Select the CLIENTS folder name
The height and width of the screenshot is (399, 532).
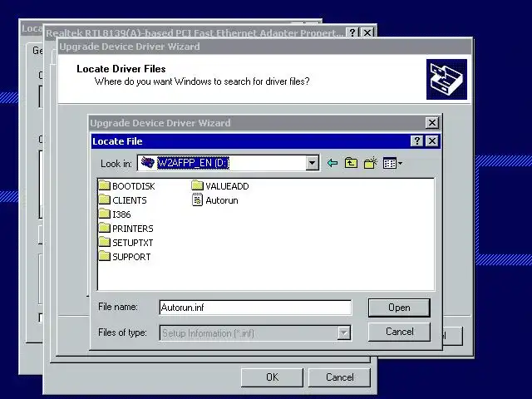click(130, 200)
